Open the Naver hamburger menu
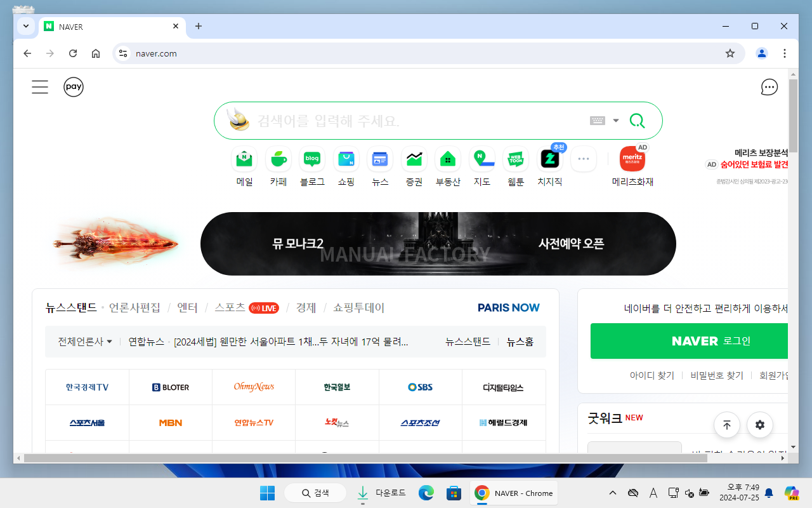The width and height of the screenshot is (812, 508). (40, 87)
